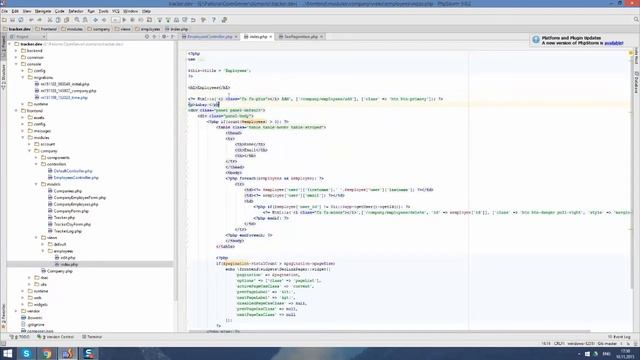The height and width of the screenshot is (360, 640).
Task: Open the Window menu
Action: click(131, 11)
